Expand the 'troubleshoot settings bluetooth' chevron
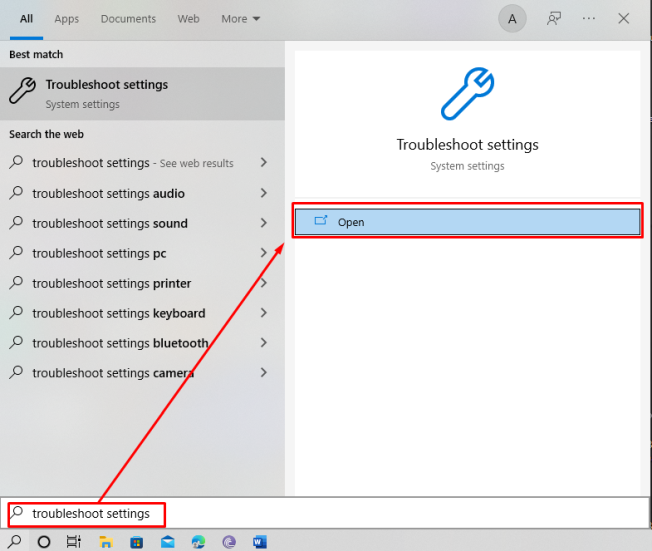This screenshot has width=652, height=551. (x=263, y=343)
